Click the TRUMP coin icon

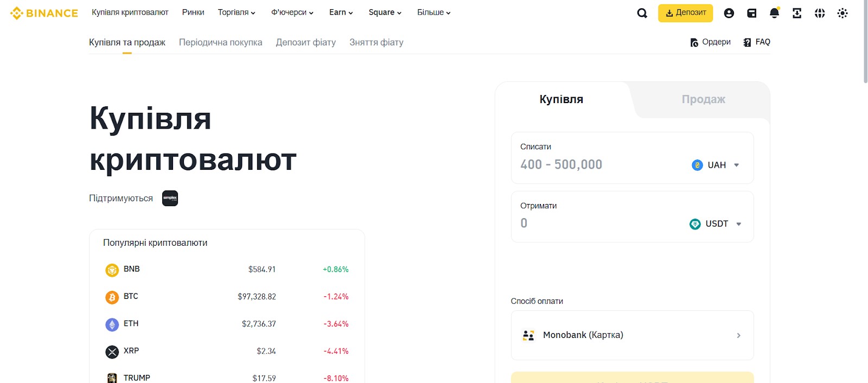pyautogui.click(x=112, y=378)
